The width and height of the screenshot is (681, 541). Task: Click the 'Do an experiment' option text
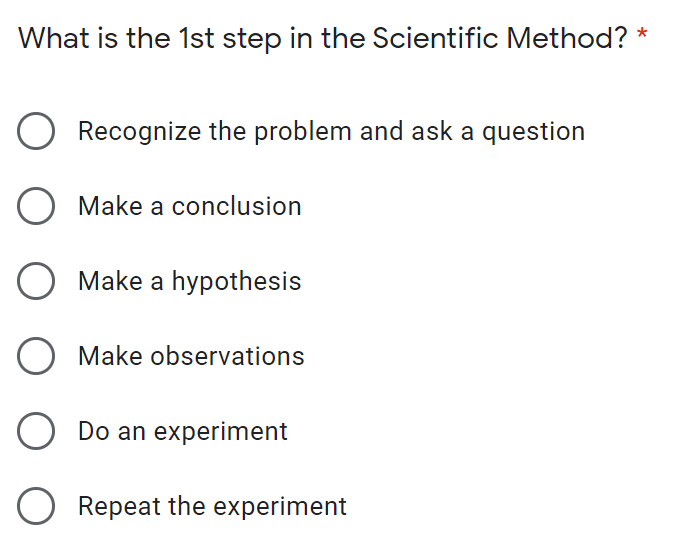[182, 432]
